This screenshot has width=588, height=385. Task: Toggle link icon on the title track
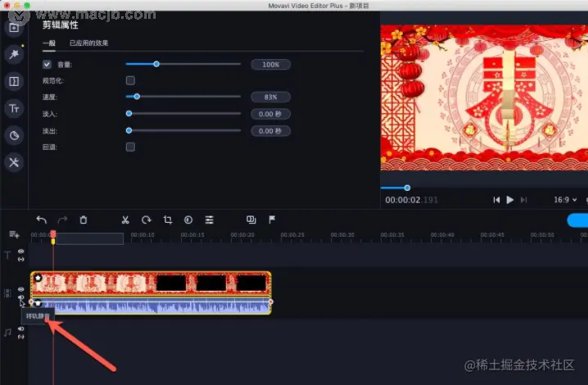[x=21, y=260]
